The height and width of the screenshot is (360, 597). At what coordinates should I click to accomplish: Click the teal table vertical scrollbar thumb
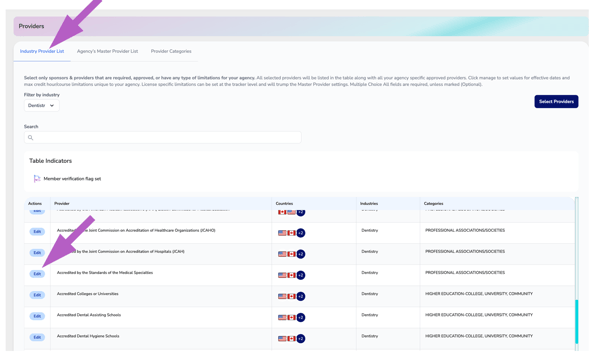point(576,322)
